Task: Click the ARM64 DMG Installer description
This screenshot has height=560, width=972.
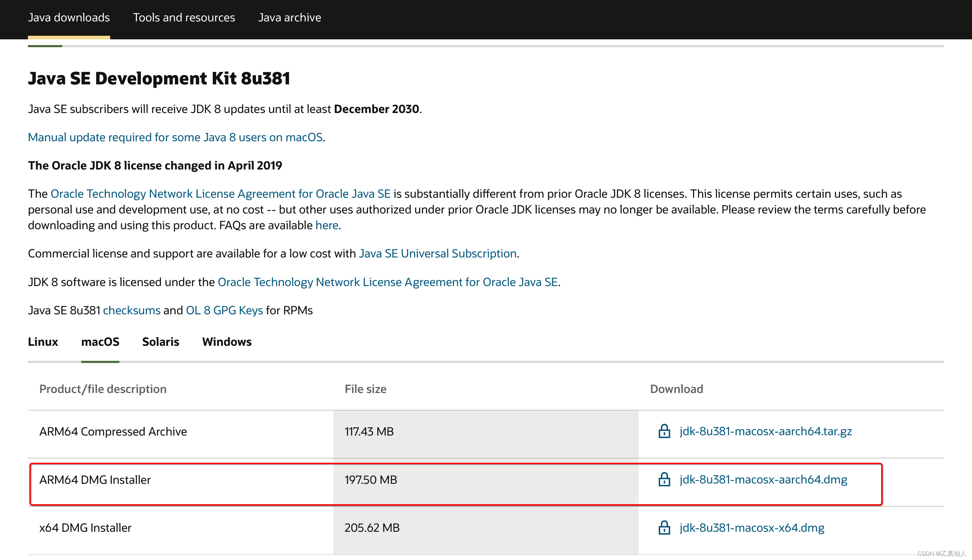Action: click(x=95, y=480)
